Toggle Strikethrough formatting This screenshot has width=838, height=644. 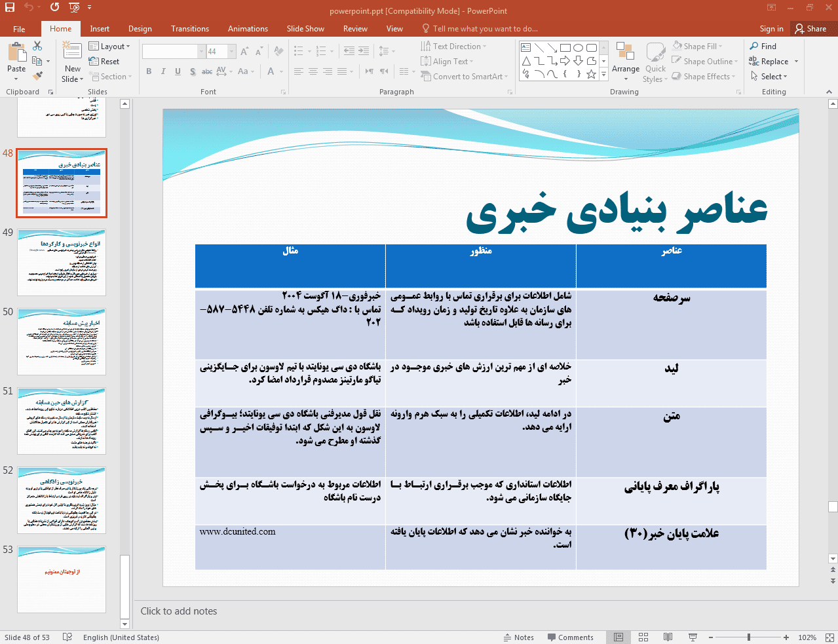(207, 71)
